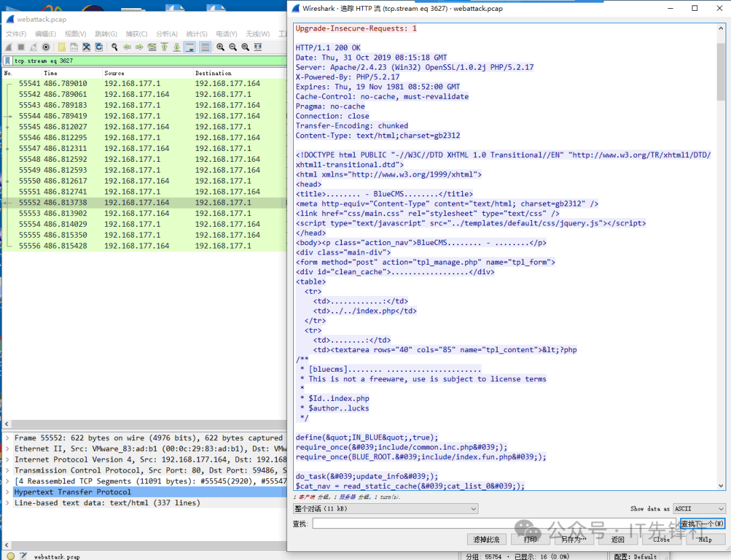
Task: Go to the first packet icon
Action: pos(164,47)
